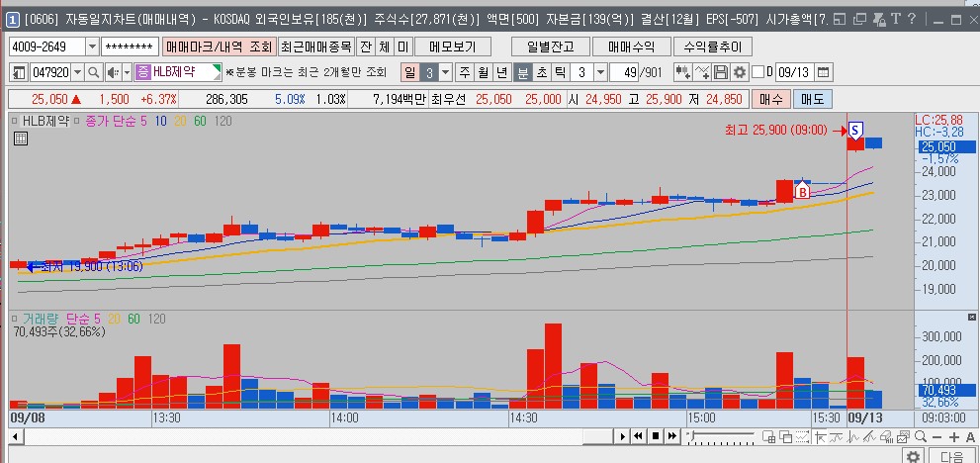The height and width of the screenshot is (463, 980).
Task: Click the chart image export icon
Action: click(903, 436)
